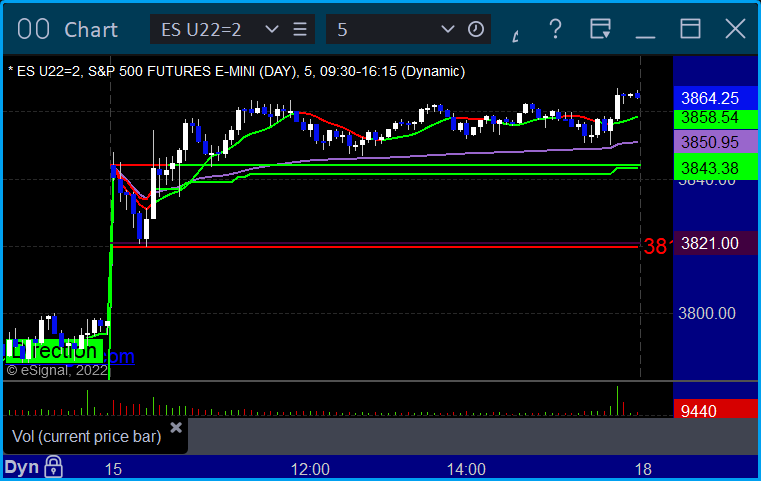Click the 3858.54 green price label
Viewport: 761px width, 481px height.
point(715,118)
